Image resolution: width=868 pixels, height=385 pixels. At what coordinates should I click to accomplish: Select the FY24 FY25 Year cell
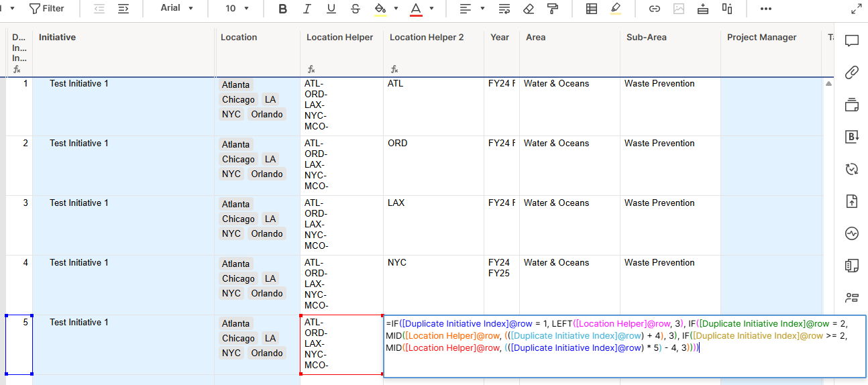[502, 285]
